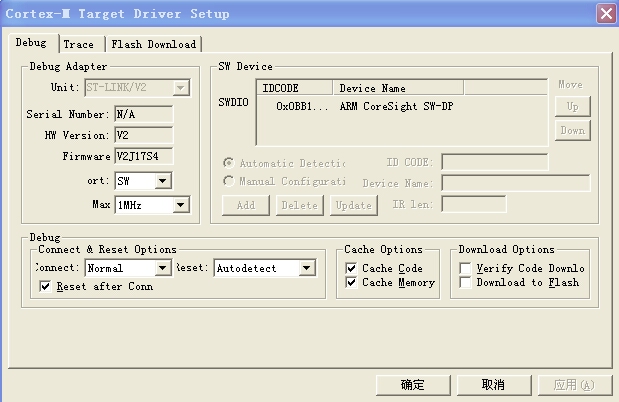Click the Firmware version V2J17S4 field
The width and height of the screenshot is (619, 402).
(143, 156)
